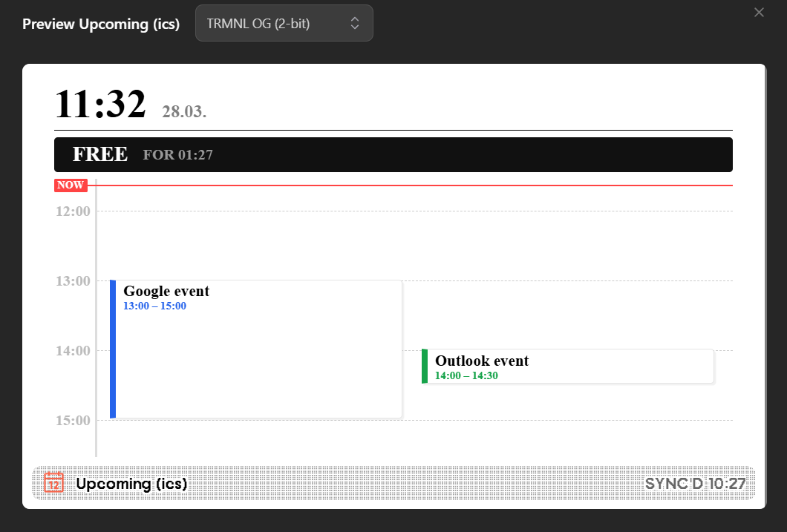Open the TRMNL OG (2-bit) device dropdown

click(284, 23)
